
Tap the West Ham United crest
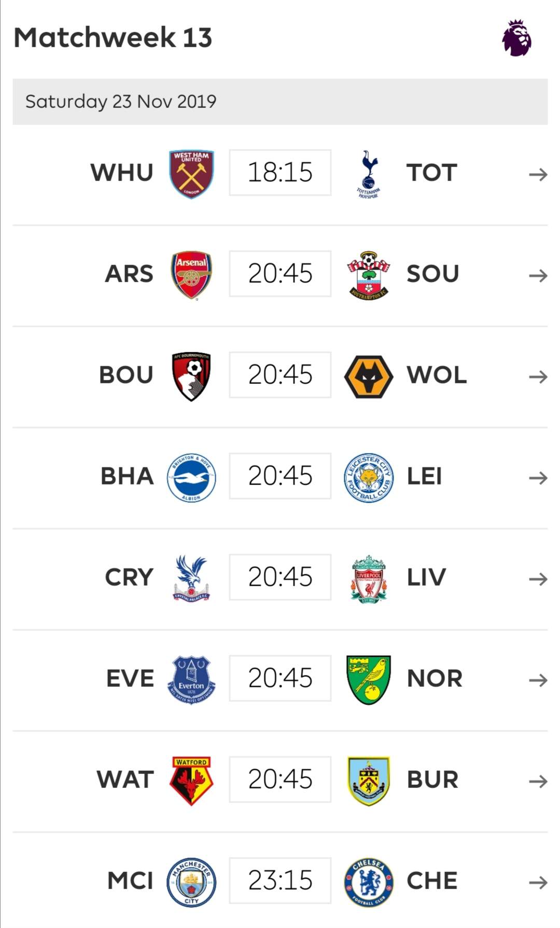pos(191,174)
